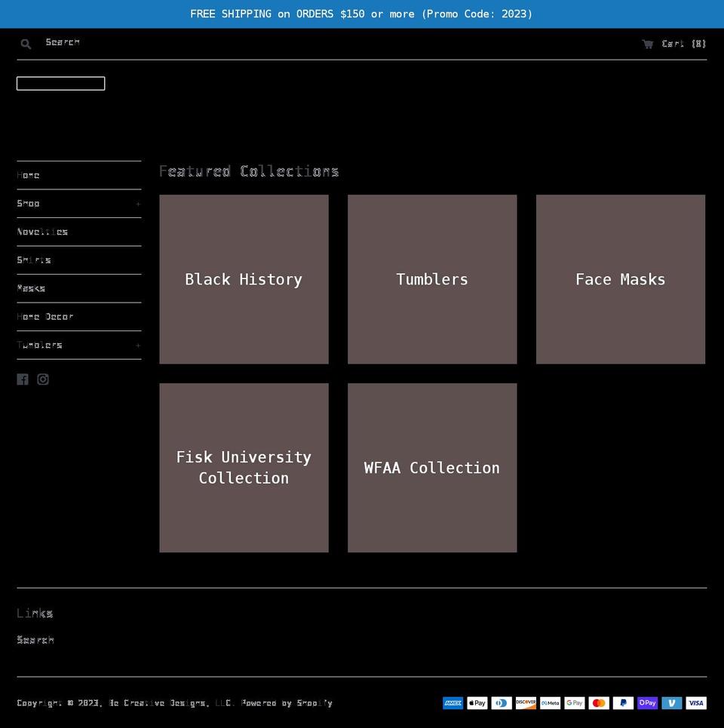724x728 pixels.
Task: Click the PayPal payment icon
Action: 623,703
